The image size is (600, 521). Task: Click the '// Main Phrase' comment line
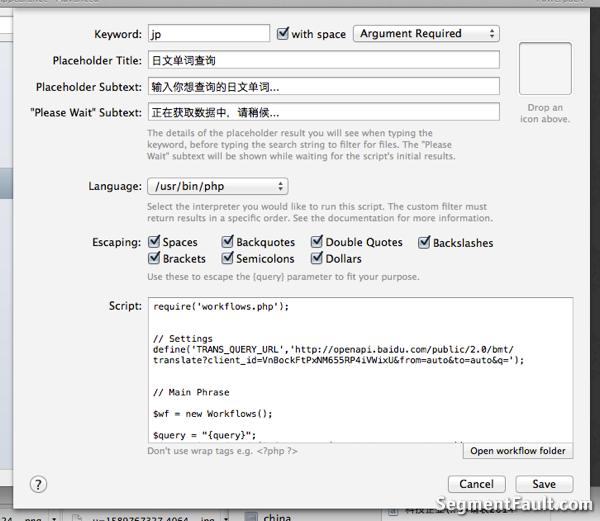point(191,392)
